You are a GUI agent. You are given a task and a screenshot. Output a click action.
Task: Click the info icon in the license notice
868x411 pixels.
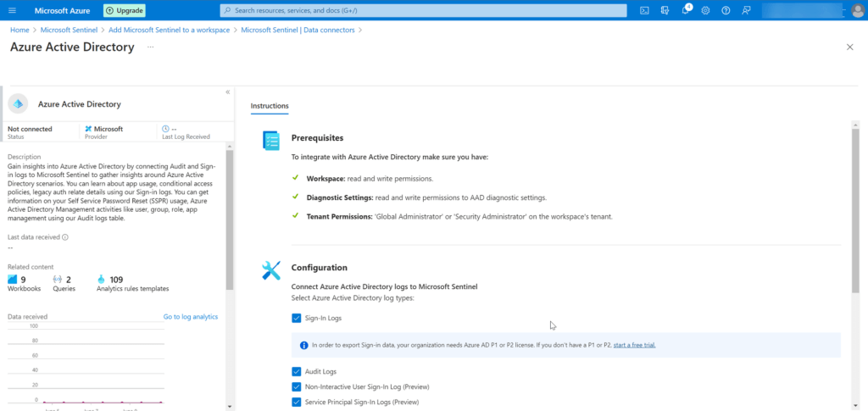[x=304, y=345]
